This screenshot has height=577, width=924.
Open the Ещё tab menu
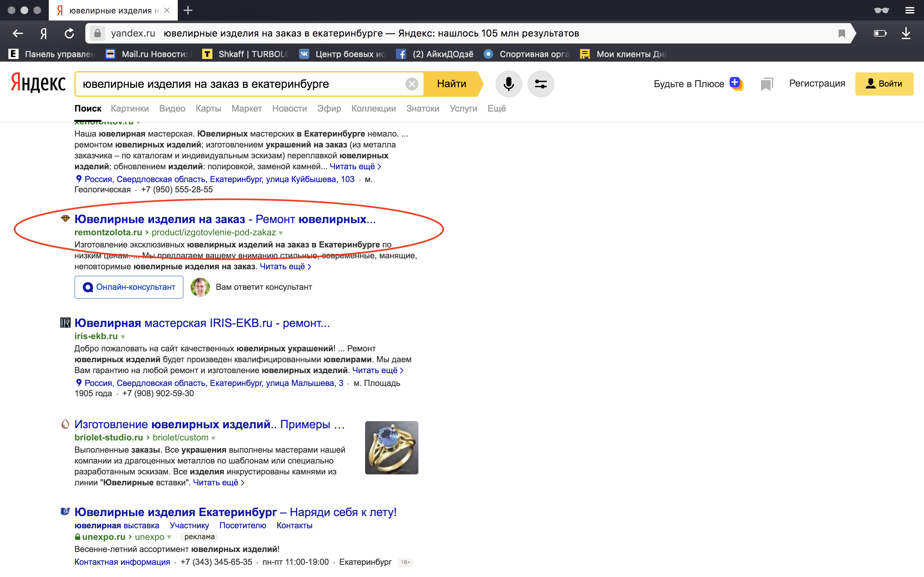(496, 108)
